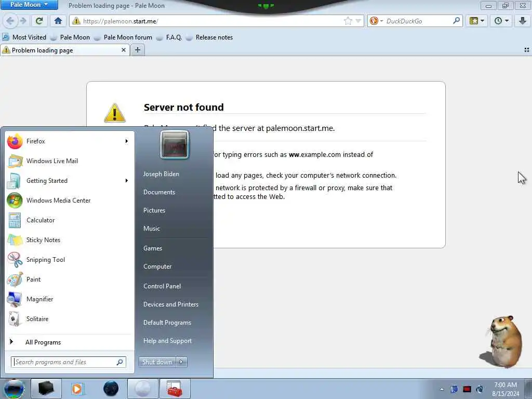Click the Pale Moon taskbar button
This screenshot has height=399, width=532.
[x=143, y=389]
